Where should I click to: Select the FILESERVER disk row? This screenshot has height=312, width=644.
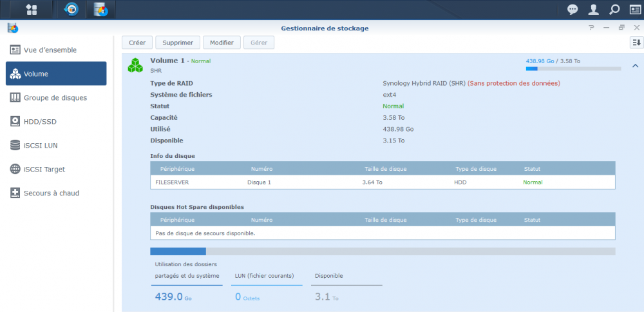coord(383,182)
